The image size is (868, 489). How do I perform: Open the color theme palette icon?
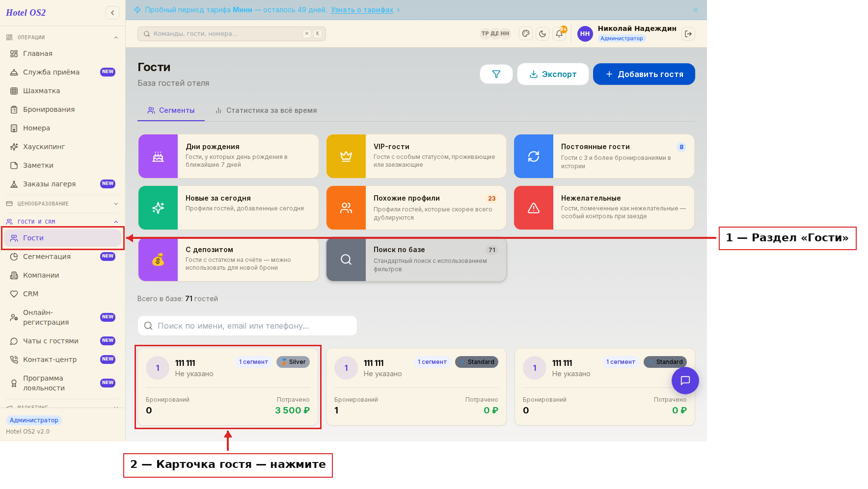point(526,34)
